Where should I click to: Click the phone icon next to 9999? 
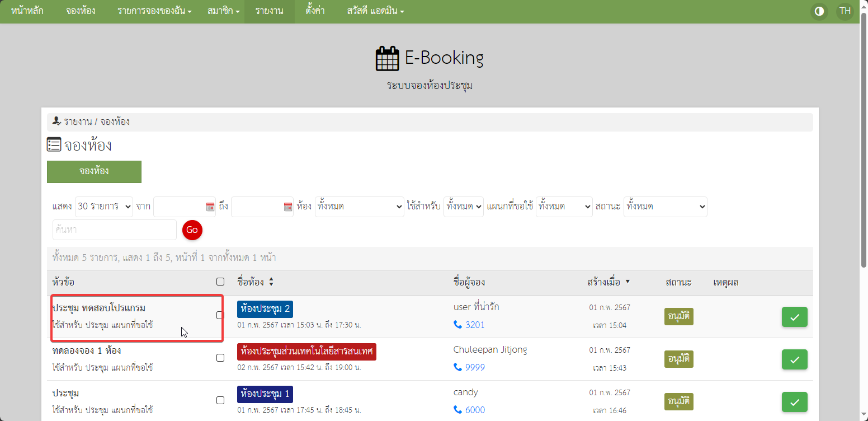click(x=457, y=367)
